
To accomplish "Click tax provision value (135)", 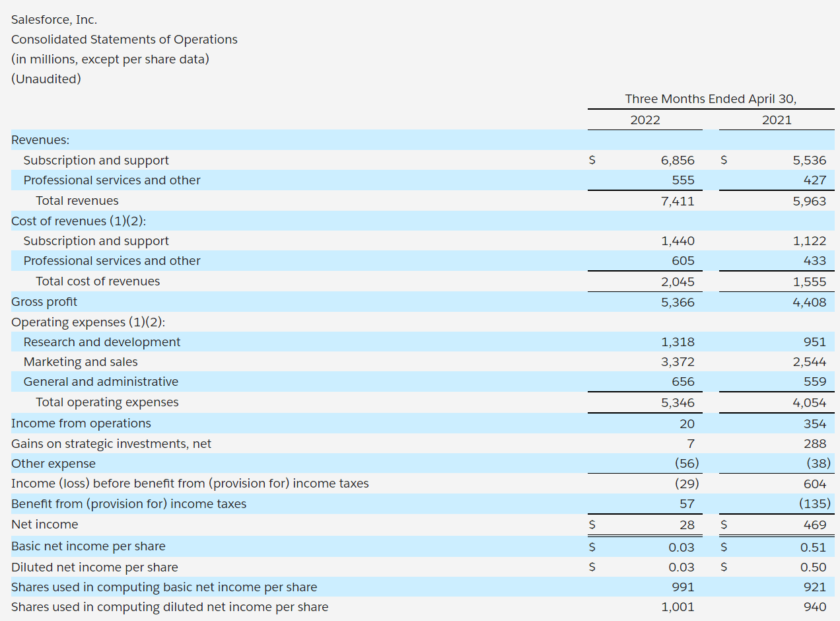I will (815, 504).
